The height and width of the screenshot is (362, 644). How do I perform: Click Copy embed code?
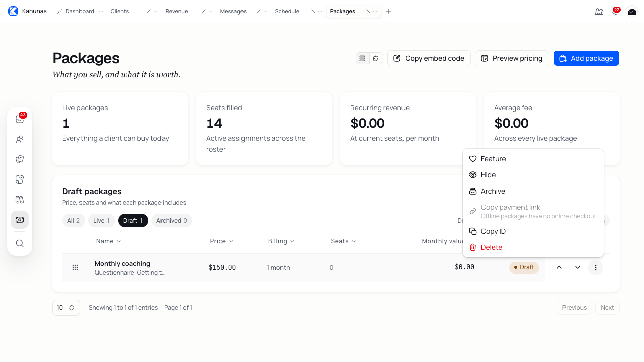429,58
